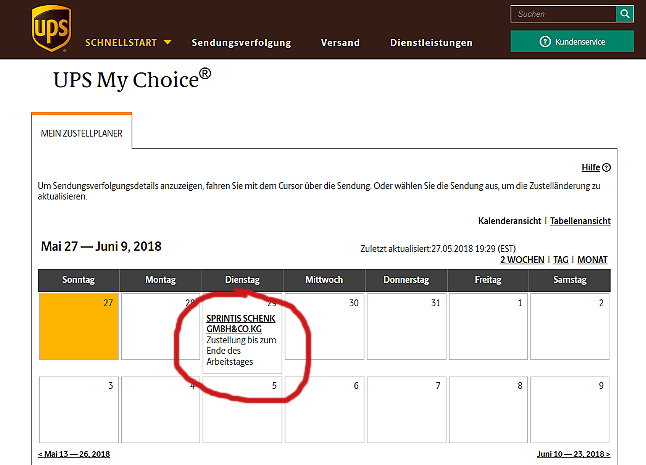
Task: Open the SPRINTIS SCHENK GMBH&CO.KG shipment
Action: (241, 324)
